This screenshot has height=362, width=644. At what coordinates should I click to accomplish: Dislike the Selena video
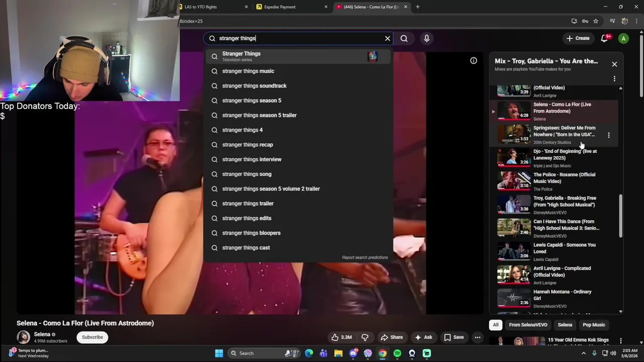pos(365,337)
